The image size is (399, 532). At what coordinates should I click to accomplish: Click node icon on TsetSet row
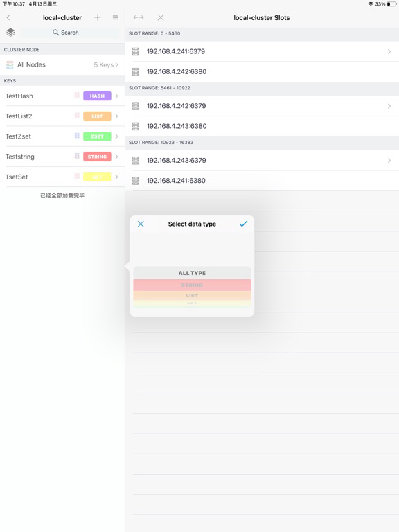[x=77, y=176]
